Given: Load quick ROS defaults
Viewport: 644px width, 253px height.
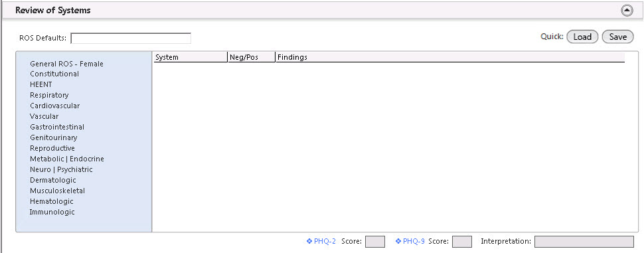Looking at the screenshot, I should point(582,37).
